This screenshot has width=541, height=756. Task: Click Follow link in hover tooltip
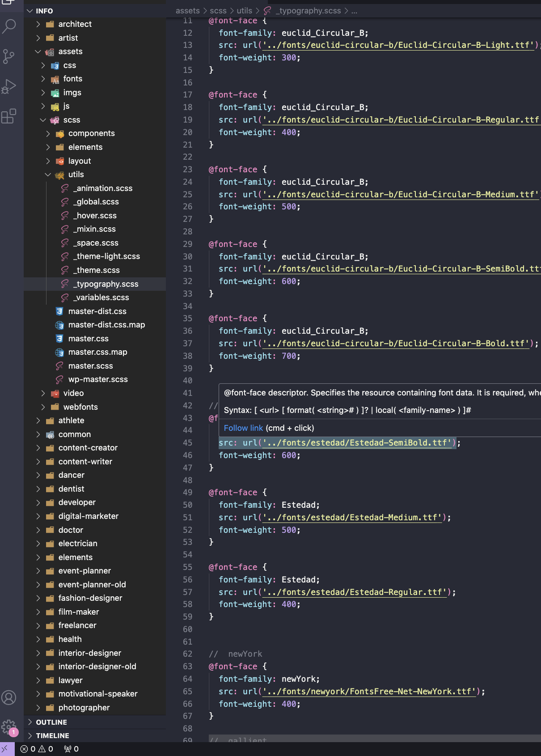[x=243, y=428]
